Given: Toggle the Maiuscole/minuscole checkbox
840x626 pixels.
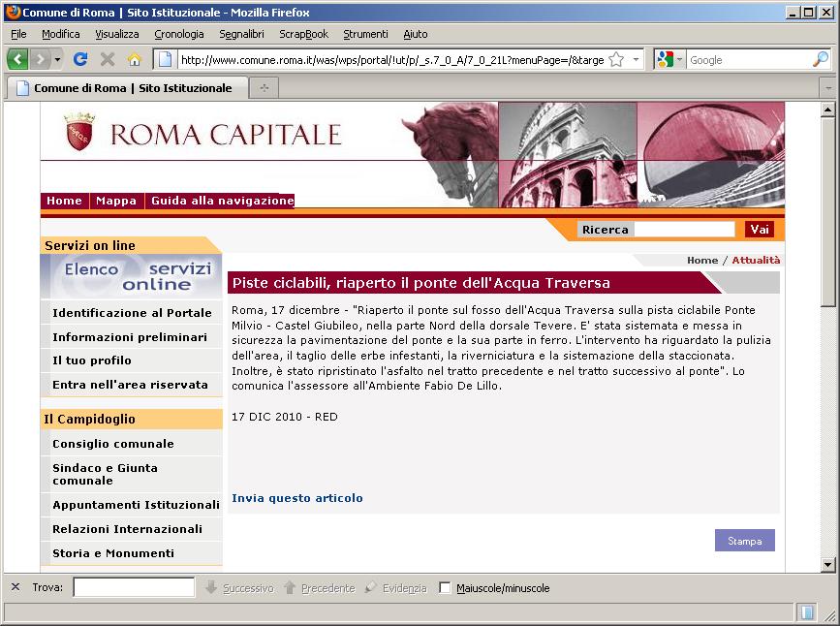Looking at the screenshot, I should click(x=445, y=588).
